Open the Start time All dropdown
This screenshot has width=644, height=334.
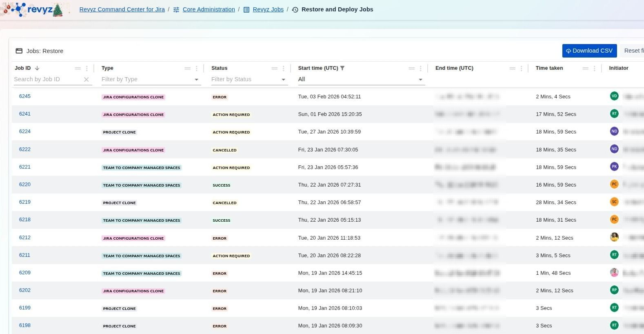[420, 80]
